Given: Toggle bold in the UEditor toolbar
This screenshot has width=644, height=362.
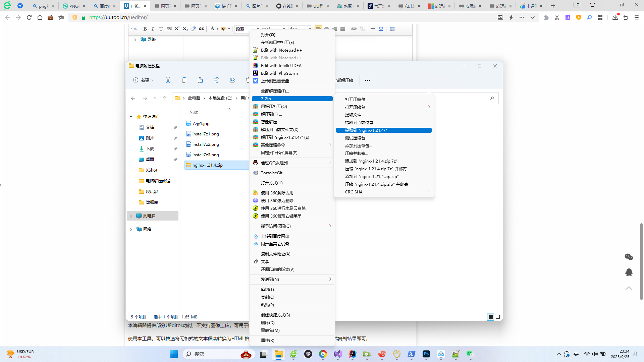Looking at the screenshot, I should pyautogui.click(x=145, y=29).
